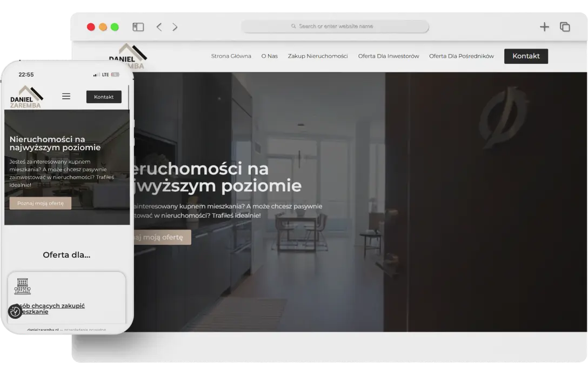588x375 pixels.
Task: Open a new tab with the plus icon
Action: (x=544, y=27)
